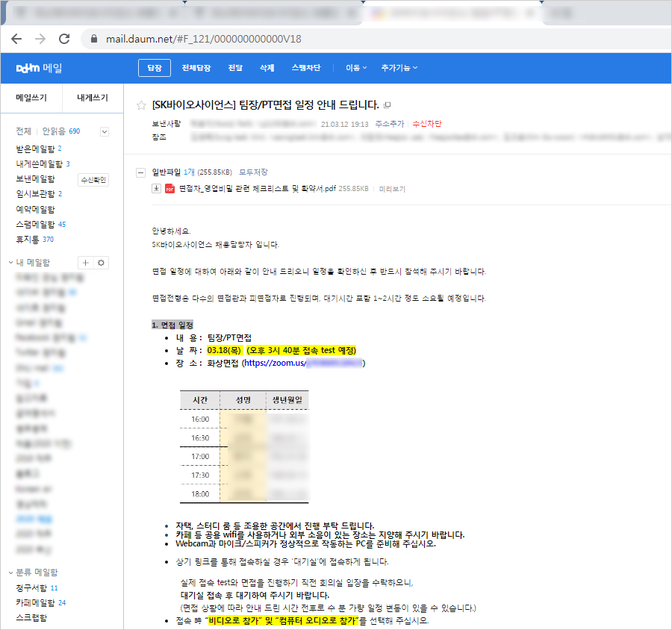Viewport: 672px width, 630px height.
Task: Click 주소추가 link
Action: point(390,124)
